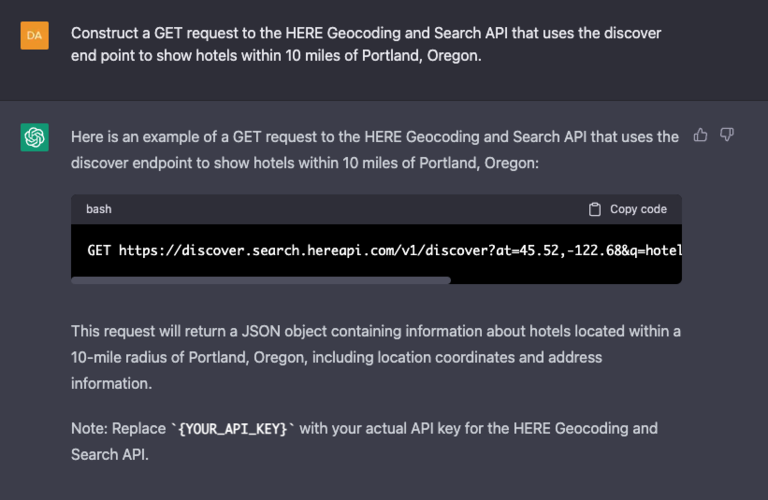Click the thumbs down feedback icon
Screen dimensions: 768x500
pos(727,135)
